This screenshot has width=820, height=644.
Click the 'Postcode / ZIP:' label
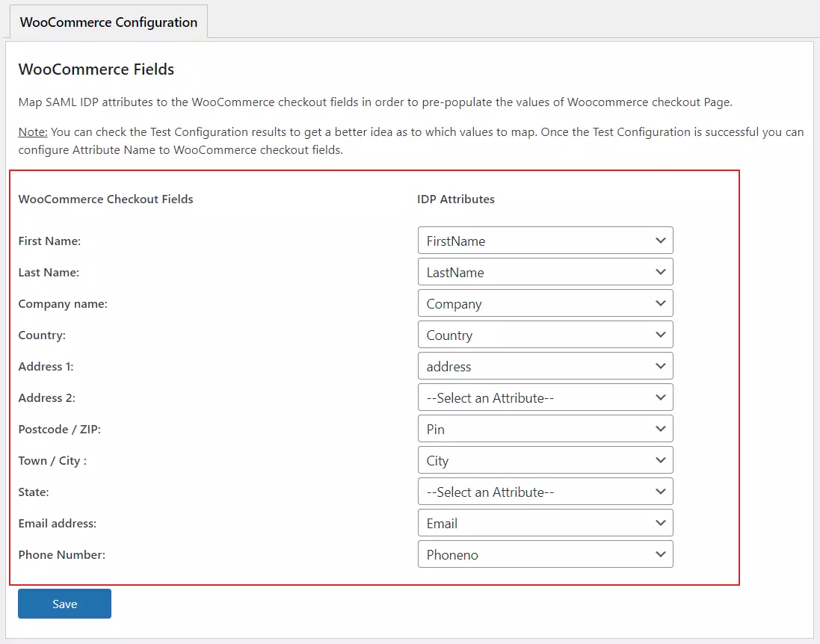pos(60,429)
